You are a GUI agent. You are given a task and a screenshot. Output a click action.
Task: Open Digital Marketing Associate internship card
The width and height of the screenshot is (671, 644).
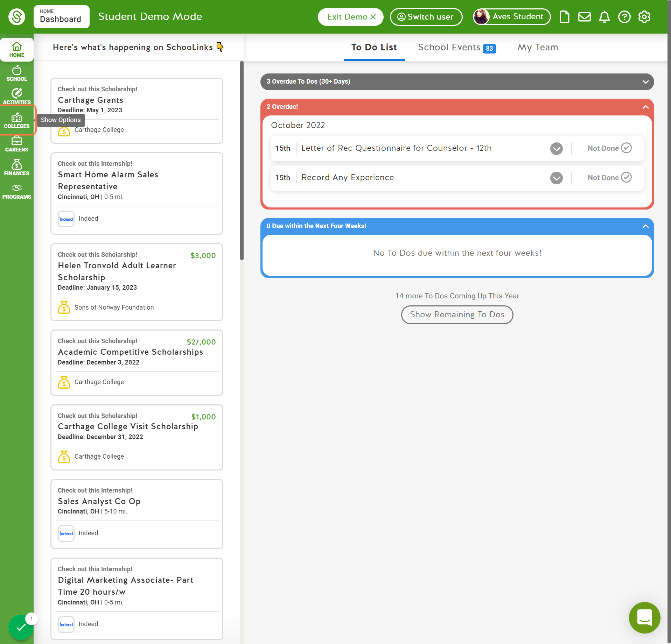point(137,599)
